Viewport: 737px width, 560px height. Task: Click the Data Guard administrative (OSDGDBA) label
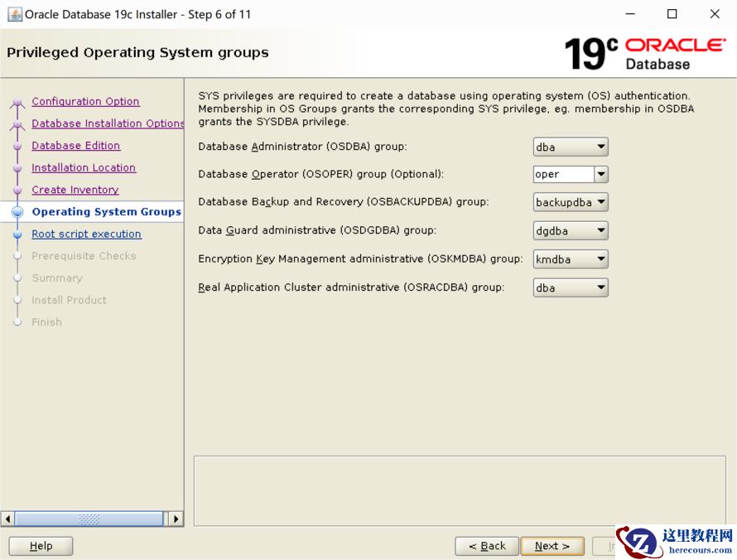(317, 230)
